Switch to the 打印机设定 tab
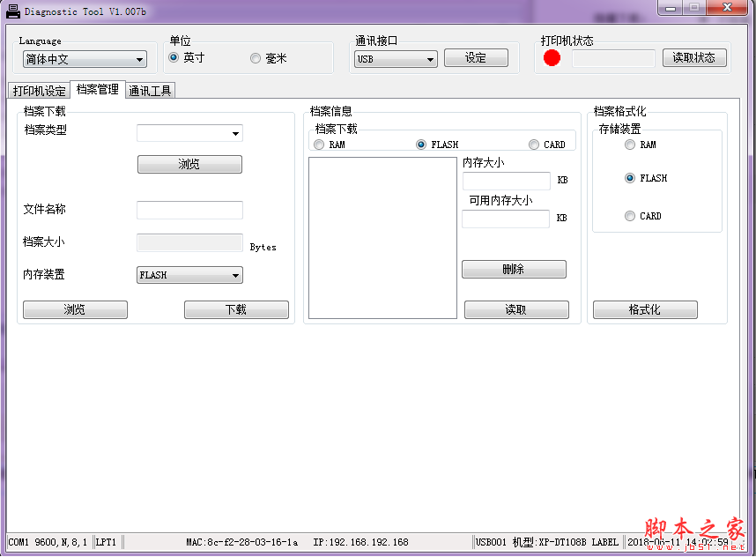Screen dimensions: 756x557 (x=39, y=90)
